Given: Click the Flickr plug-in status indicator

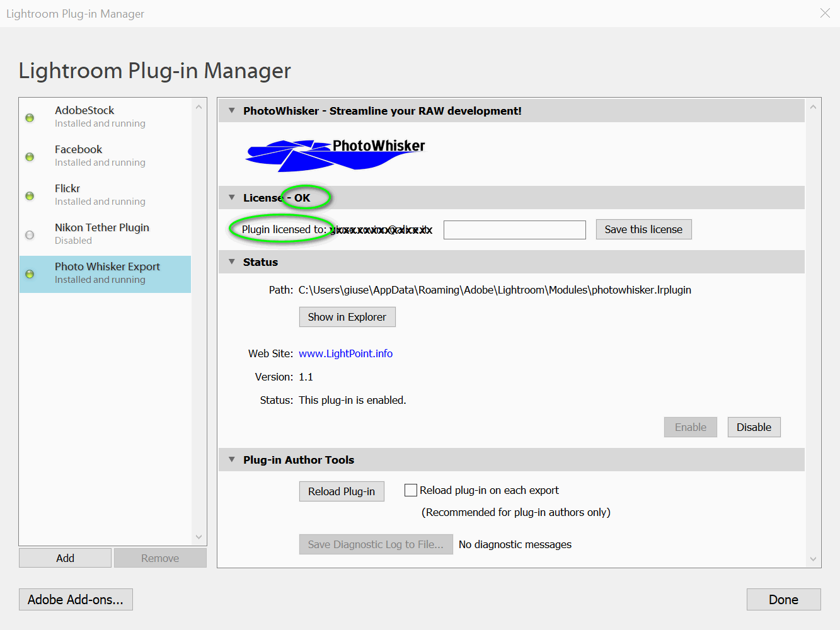Looking at the screenshot, I should click(x=30, y=196).
